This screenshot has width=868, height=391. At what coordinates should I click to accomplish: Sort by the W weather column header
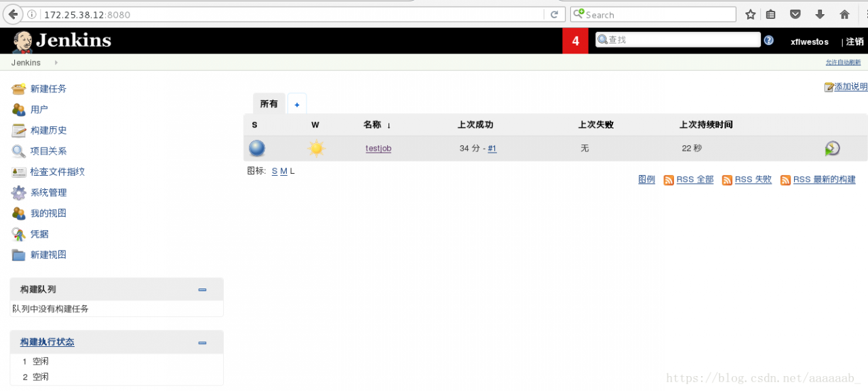click(x=315, y=125)
